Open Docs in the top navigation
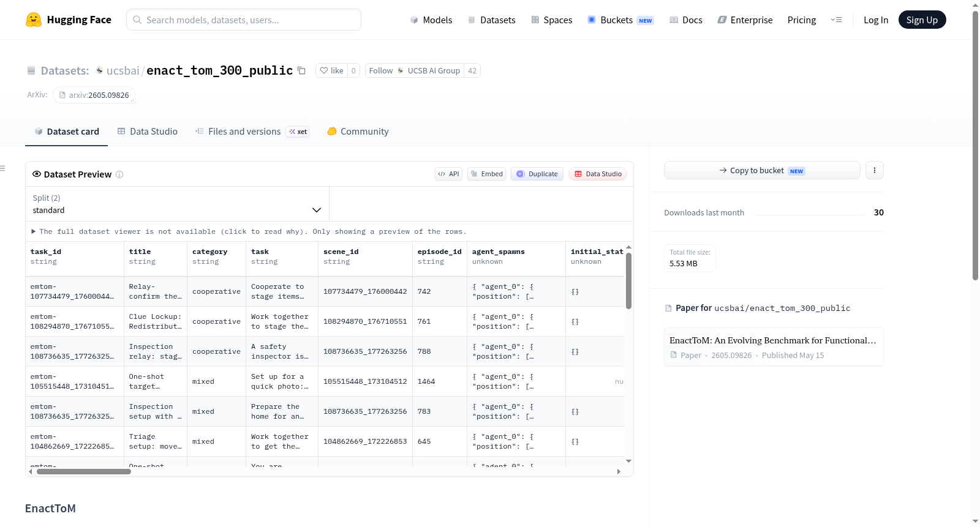Viewport: 980px width, 527px height. point(686,20)
